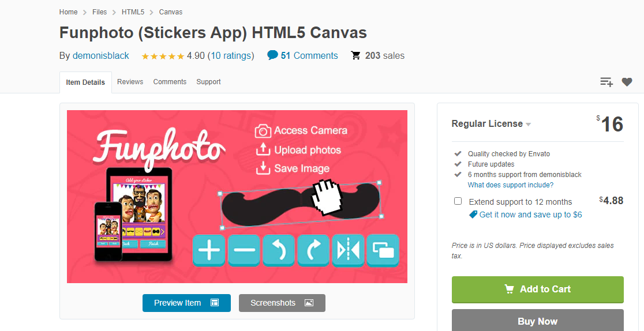Viewport: 644px width, 331px height.
Task: Click the green Add to Cart button
Action: [538, 289]
